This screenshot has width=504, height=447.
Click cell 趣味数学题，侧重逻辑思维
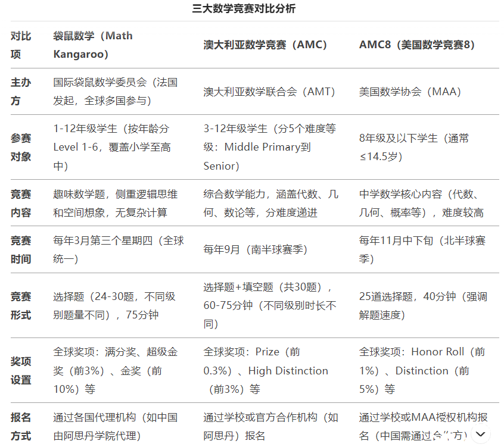116,204
